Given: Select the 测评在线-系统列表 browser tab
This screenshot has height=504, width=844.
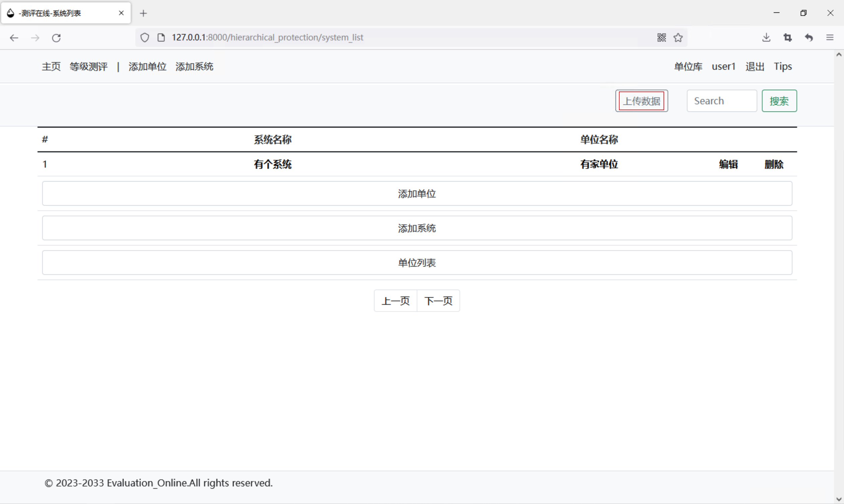Looking at the screenshot, I should point(66,13).
